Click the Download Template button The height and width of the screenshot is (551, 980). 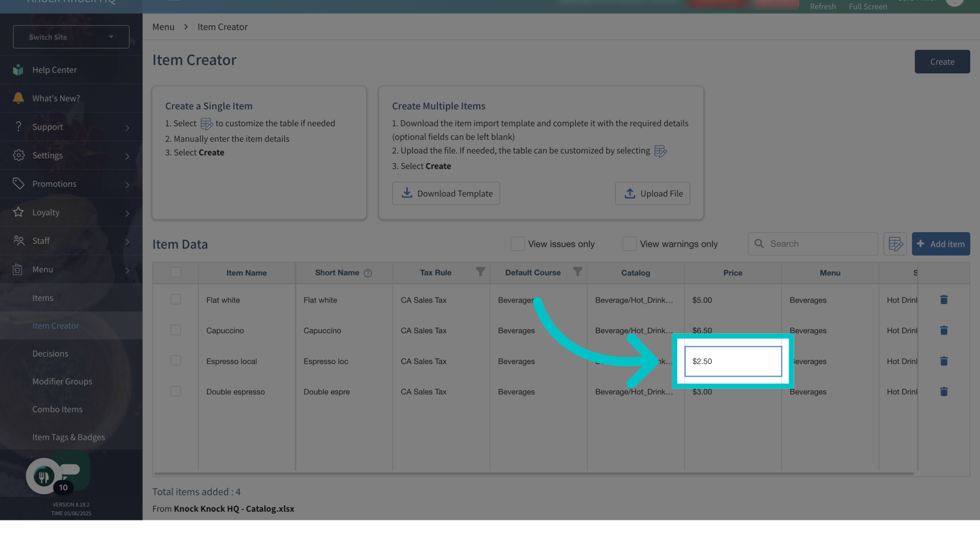click(446, 193)
